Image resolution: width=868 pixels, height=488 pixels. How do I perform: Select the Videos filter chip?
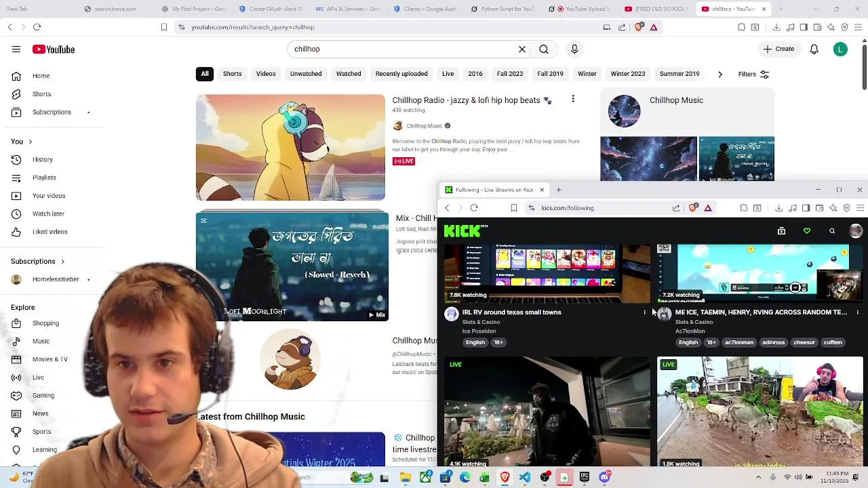(266, 74)
